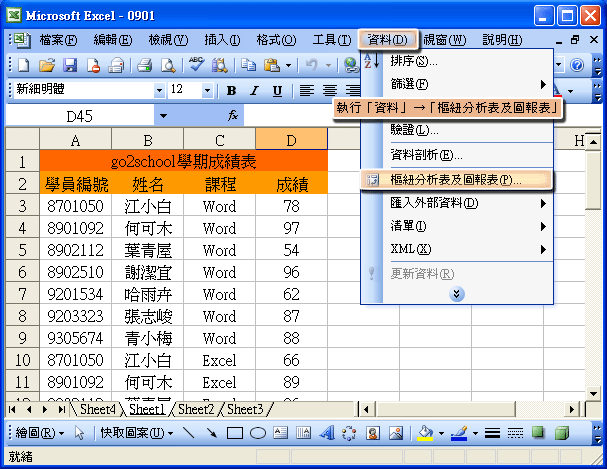Image resolution: width=607 pixels, height=469 pixels.
Task: Open the 編輯 Edit menu
Action: (x=113, y=40)
